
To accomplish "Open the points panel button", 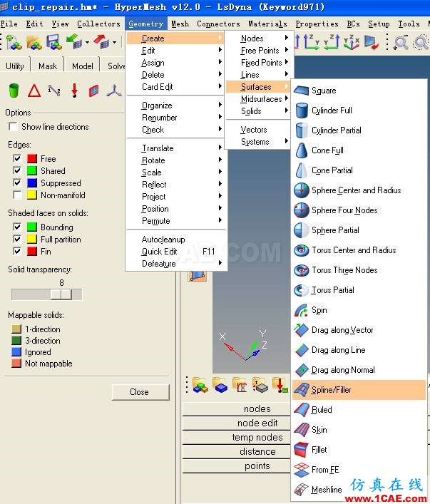I will pyautogui.click(x=236, y=466).
